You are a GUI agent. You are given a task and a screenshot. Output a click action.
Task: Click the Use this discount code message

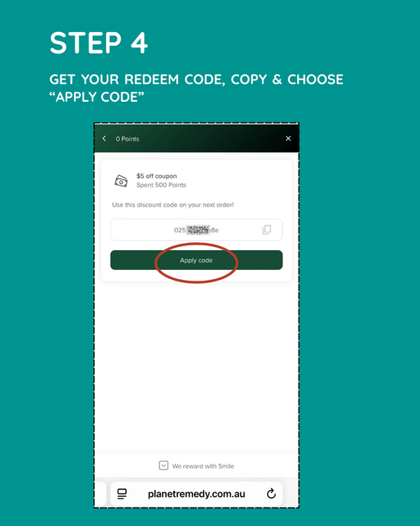[173, 205]
